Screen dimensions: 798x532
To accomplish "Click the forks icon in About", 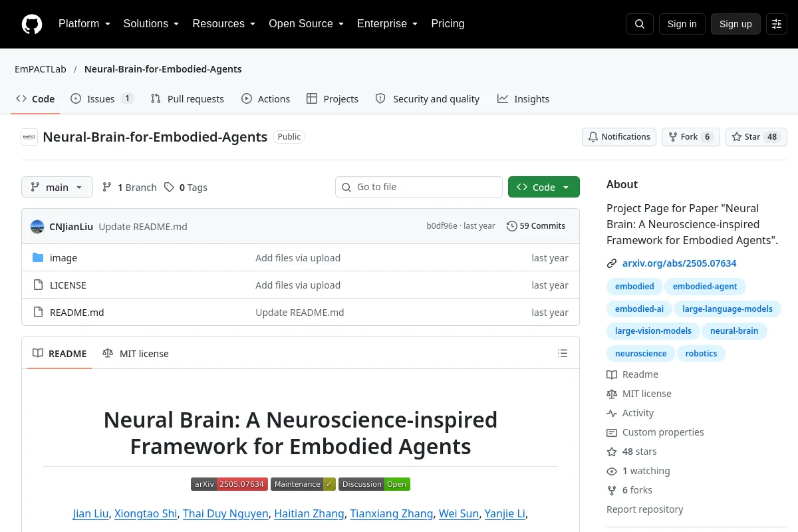I will click(612, 490).
